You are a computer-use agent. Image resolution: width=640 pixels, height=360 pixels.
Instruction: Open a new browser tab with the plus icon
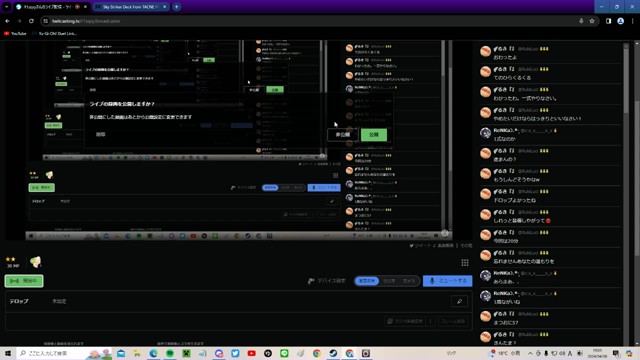(176, 7)
